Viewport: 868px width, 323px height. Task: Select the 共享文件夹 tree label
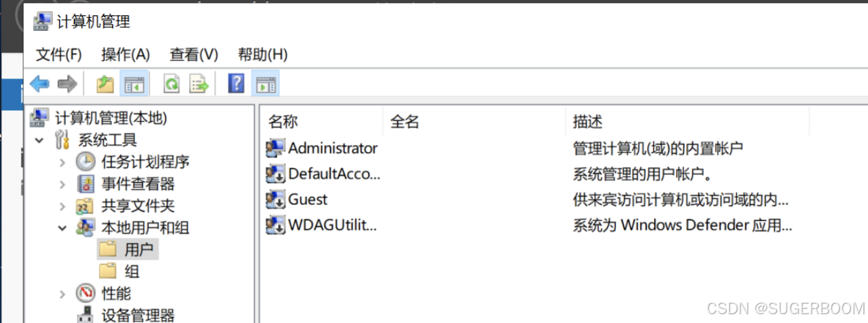[138, 206]
